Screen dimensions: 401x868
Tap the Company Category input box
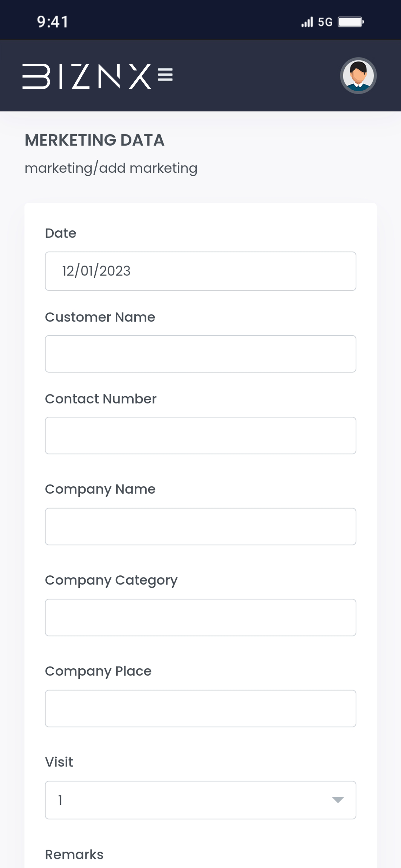pyautogui.click(x=200, y=618)
